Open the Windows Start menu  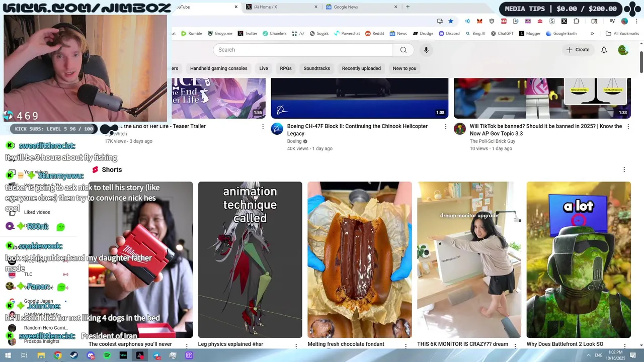tap(8, 355)
